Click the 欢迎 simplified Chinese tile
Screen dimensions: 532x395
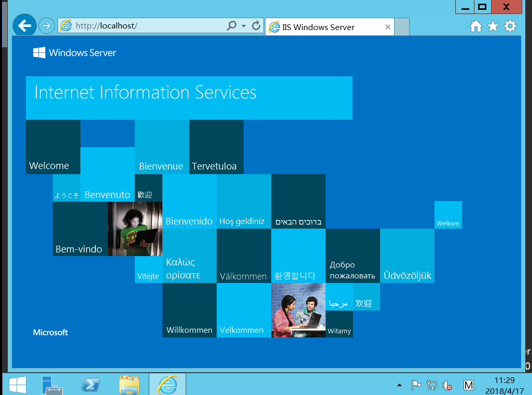pyautogui.click(x=367, y=297)
